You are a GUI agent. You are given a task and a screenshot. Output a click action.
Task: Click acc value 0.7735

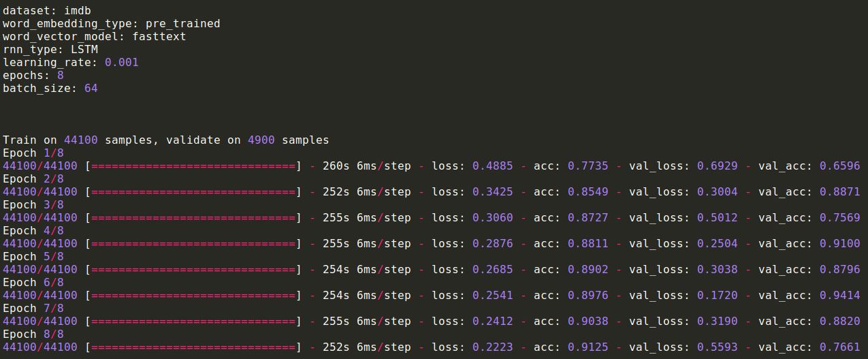click(588, 166)
